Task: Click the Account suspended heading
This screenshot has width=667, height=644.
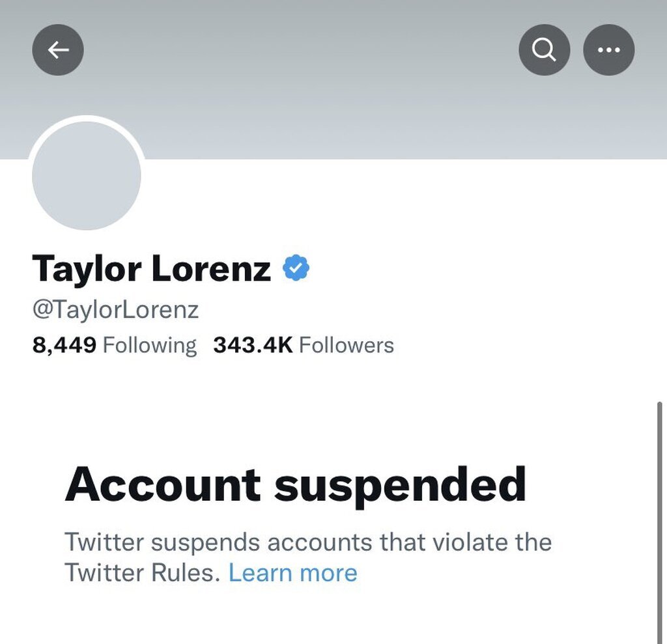Action: pos(296,485)
